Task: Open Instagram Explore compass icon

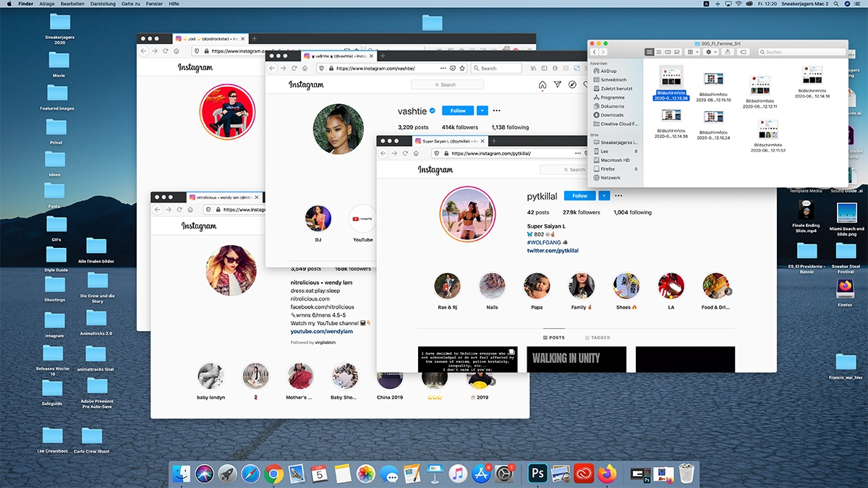Action: (x=571, y=85)
